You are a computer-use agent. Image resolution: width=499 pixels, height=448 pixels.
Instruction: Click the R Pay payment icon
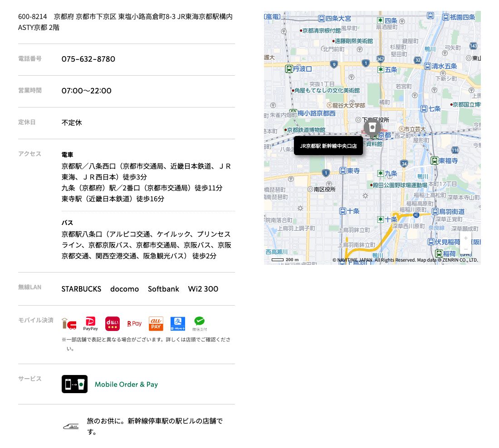pyautogui.click(x=134, y=324)
